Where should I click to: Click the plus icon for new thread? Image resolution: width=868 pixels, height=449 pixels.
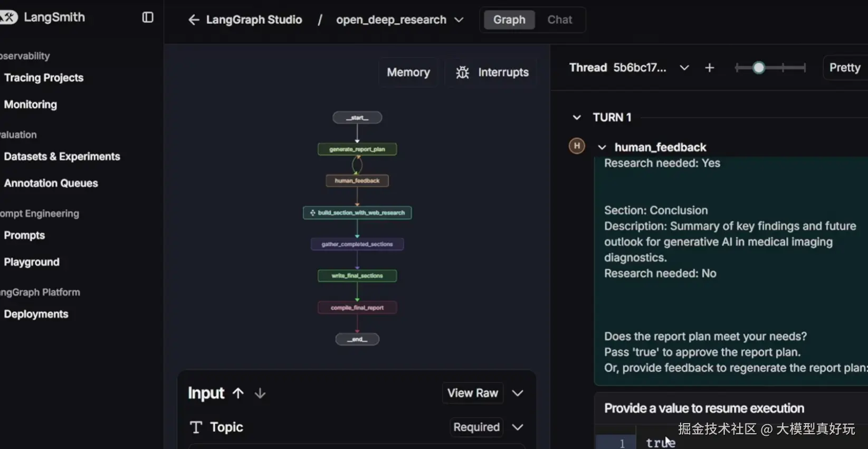[710, 68]
